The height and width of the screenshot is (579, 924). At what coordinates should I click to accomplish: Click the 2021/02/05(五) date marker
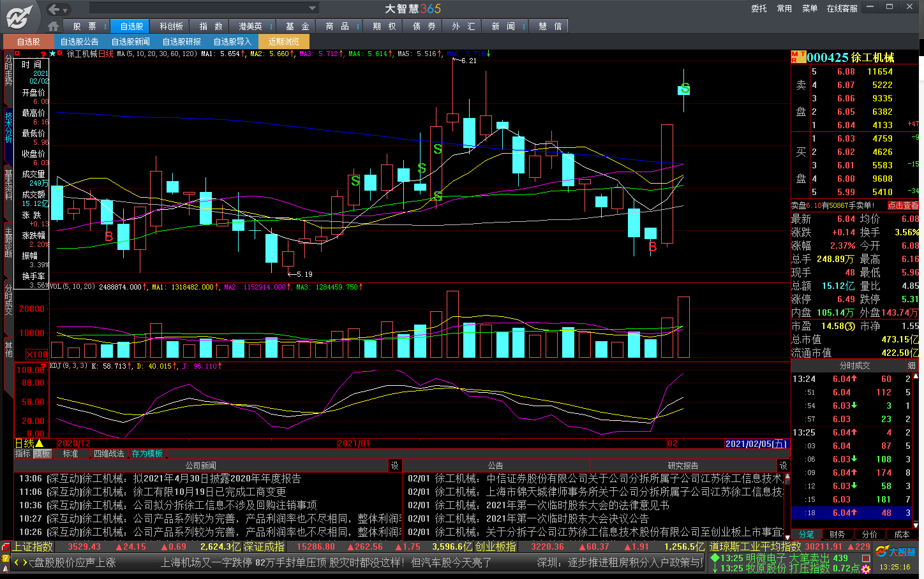click(756, 443)
